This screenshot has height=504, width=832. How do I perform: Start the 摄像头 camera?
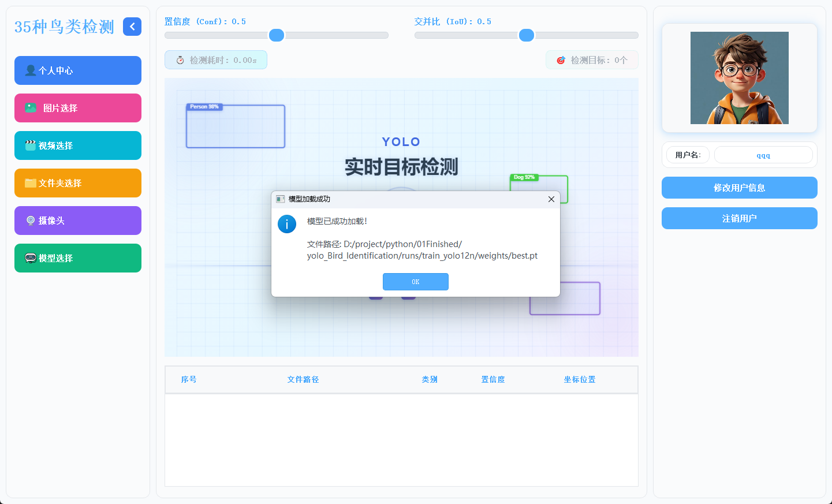tap(78, 221)
